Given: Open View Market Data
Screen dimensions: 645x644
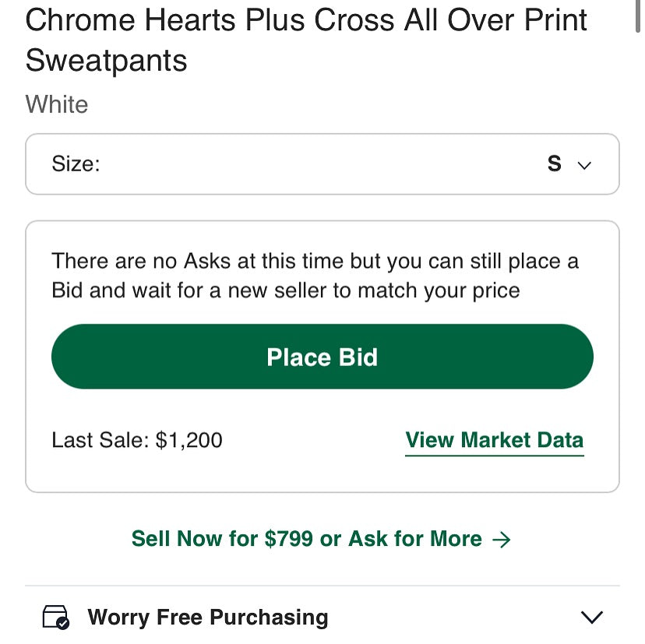Looking at the screenshot, I should [x=494, y=440].
